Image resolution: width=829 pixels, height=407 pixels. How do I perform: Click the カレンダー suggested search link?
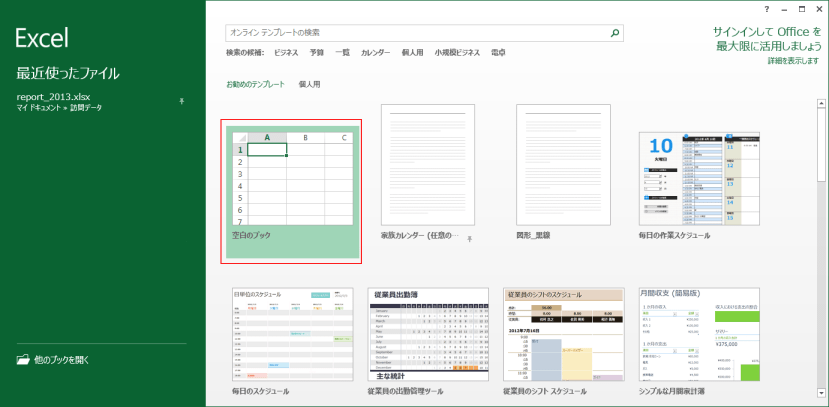pyautogui.click(x=375, y=52)
